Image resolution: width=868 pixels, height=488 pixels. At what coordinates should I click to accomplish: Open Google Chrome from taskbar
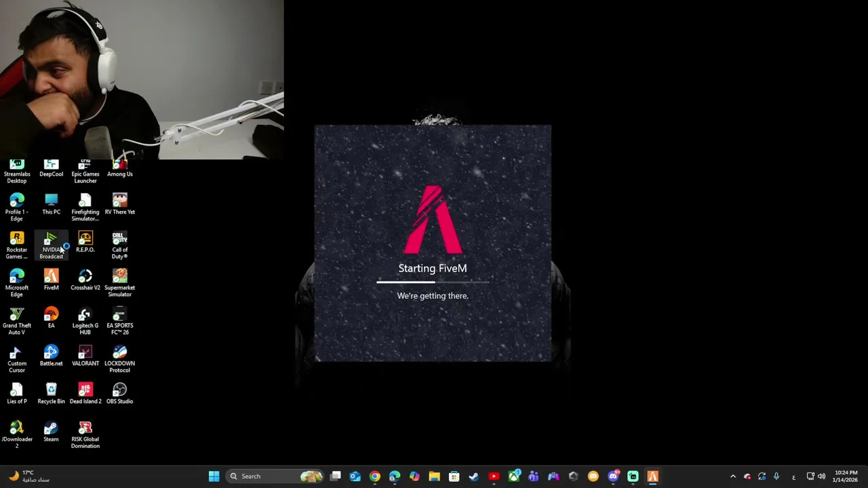pyautogui.click(x=375, y=476)
